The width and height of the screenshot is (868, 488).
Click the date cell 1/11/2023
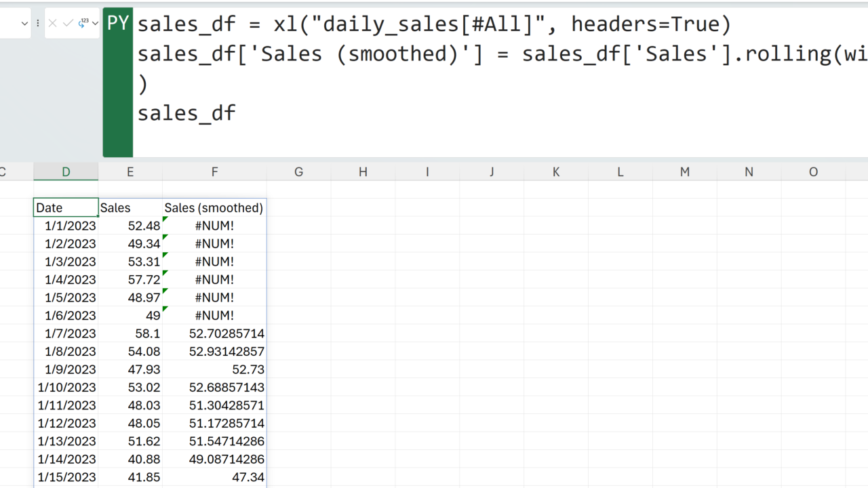(66, 405)
